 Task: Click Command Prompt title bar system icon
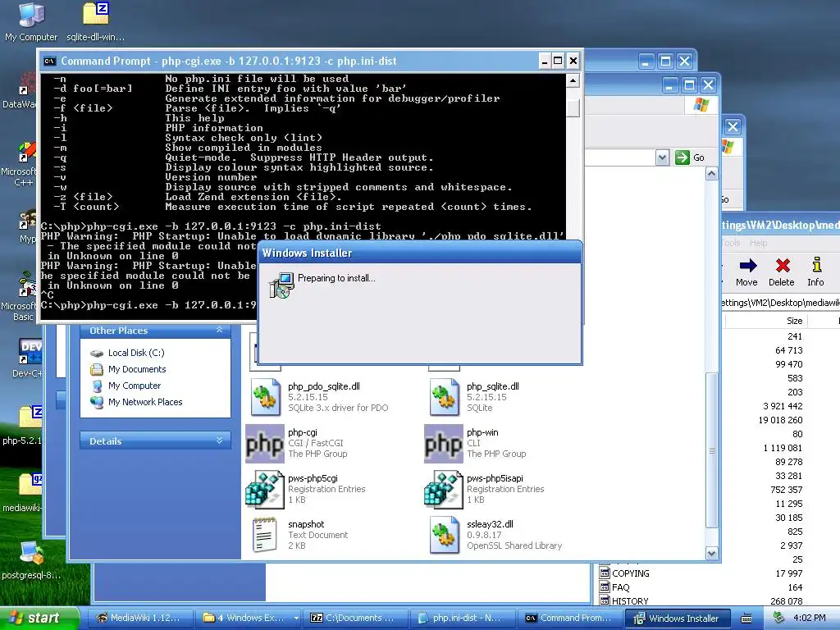click(x=49, y=61)
